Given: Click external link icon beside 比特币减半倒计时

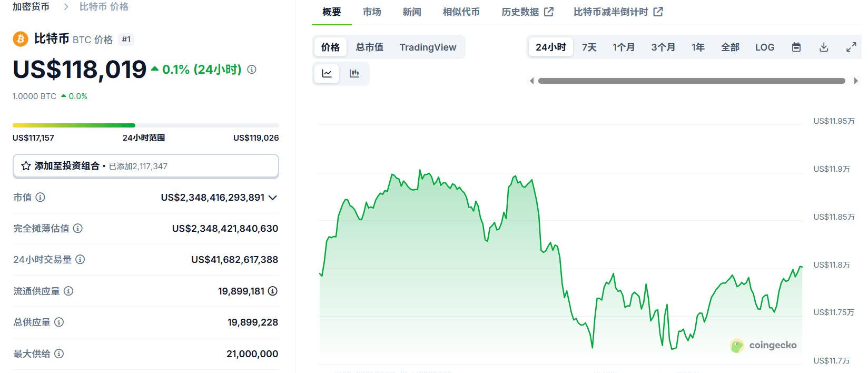Looking at the screenshot, I should [658, 12].
